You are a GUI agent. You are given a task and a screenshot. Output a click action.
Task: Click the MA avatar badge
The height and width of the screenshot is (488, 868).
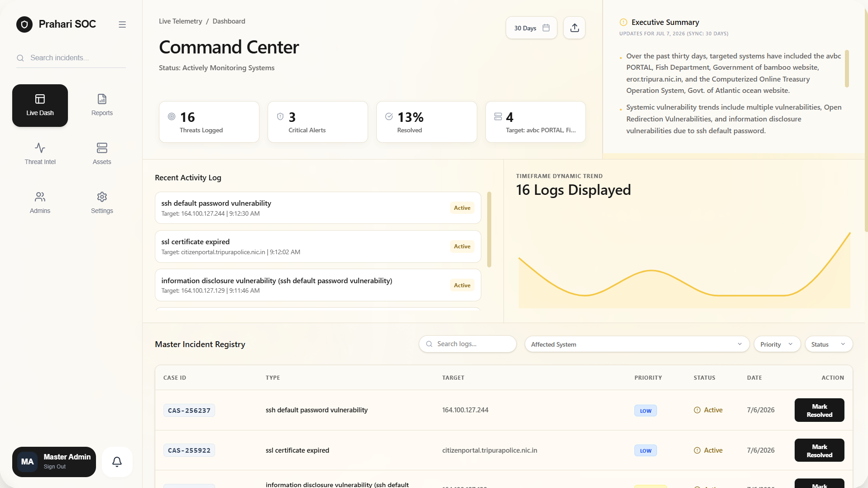pos(27,462)
